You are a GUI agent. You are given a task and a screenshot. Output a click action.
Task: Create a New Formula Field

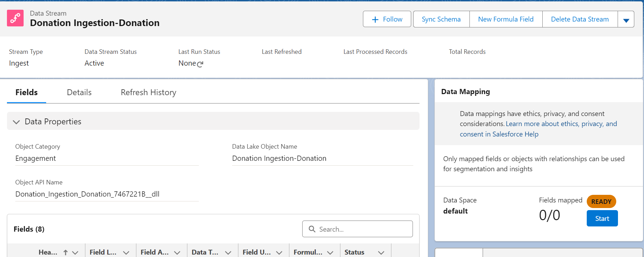[506, 19]
